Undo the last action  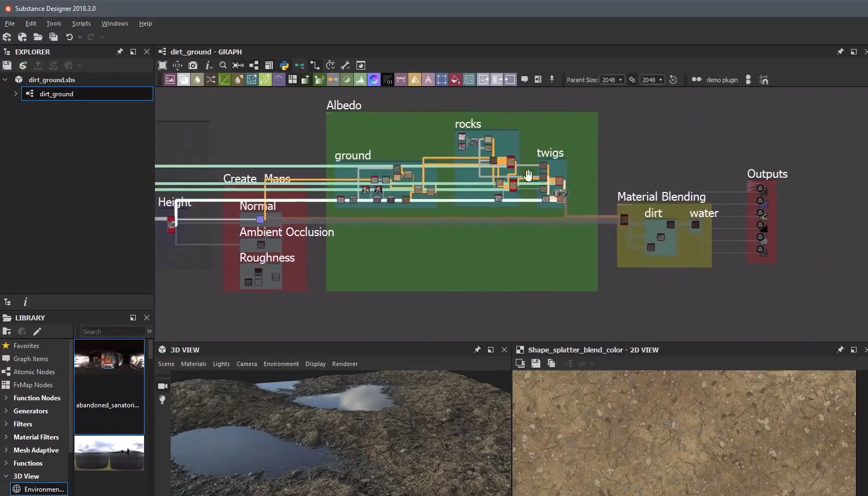pyautogui.click(x=69, y=37)
